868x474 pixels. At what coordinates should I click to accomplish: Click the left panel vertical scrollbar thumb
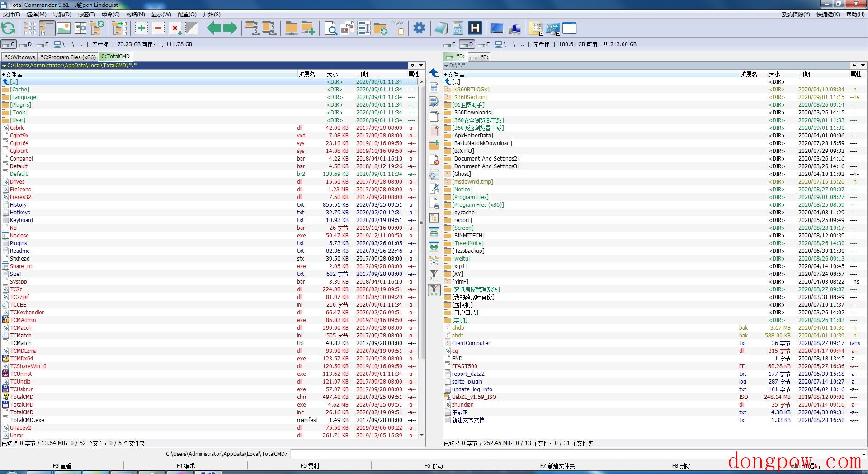[421, 222]
